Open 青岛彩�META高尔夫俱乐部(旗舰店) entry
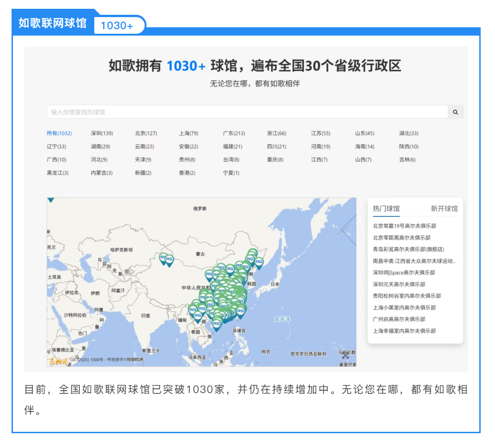Image resolution: width=495 pixels, height=448 pixels. pyautogui.click(x=409, y=249)
